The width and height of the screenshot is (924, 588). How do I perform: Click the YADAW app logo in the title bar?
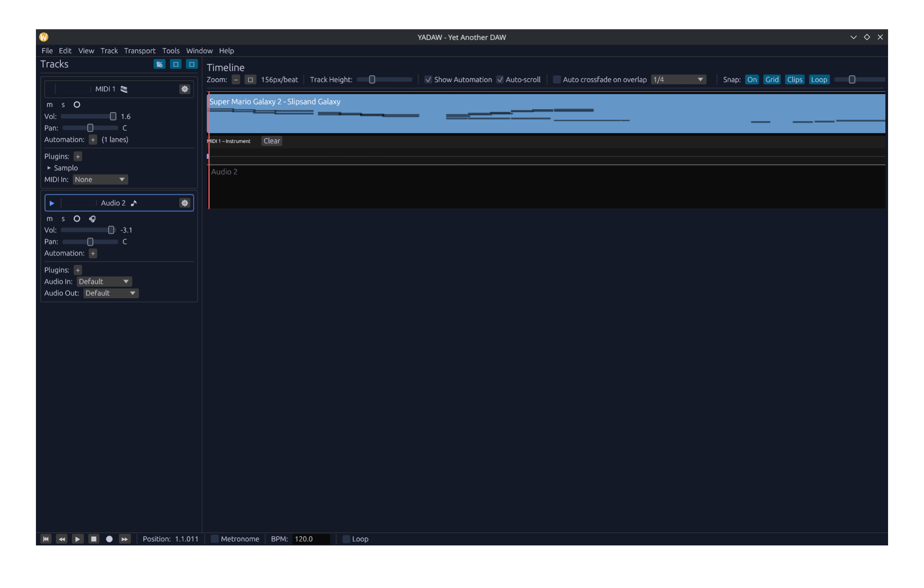click(x=43, y=37)
